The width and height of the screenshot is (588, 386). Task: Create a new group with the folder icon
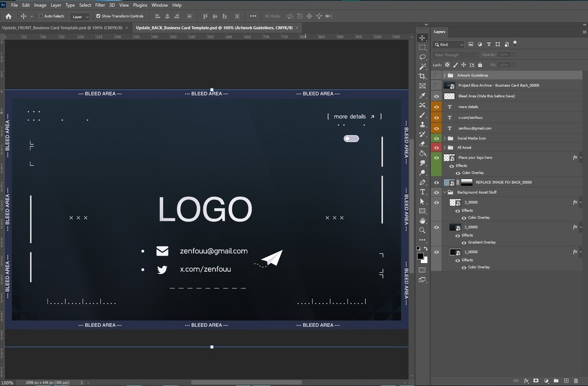556,381
